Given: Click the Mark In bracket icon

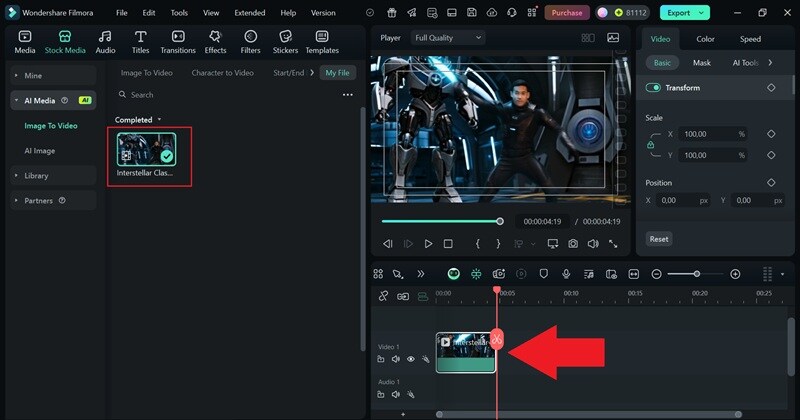Looking at the screenshot, I should tap(478, 244).
